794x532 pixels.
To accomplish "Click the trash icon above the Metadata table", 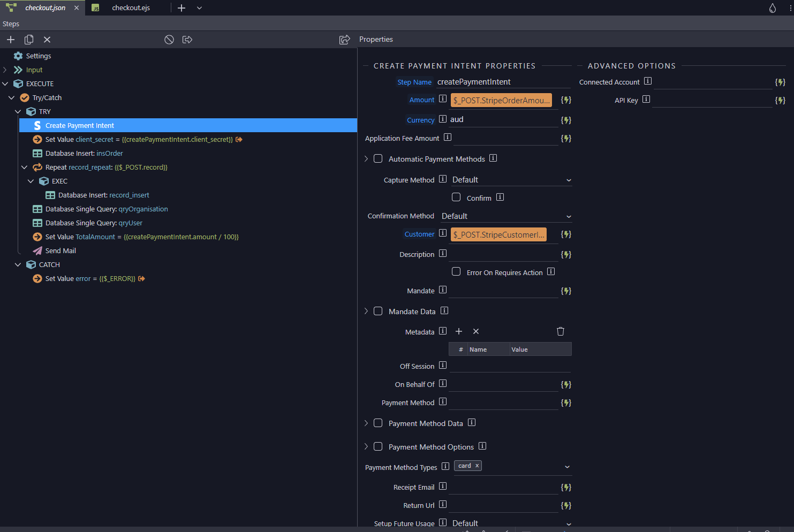I will coord(560,331).
